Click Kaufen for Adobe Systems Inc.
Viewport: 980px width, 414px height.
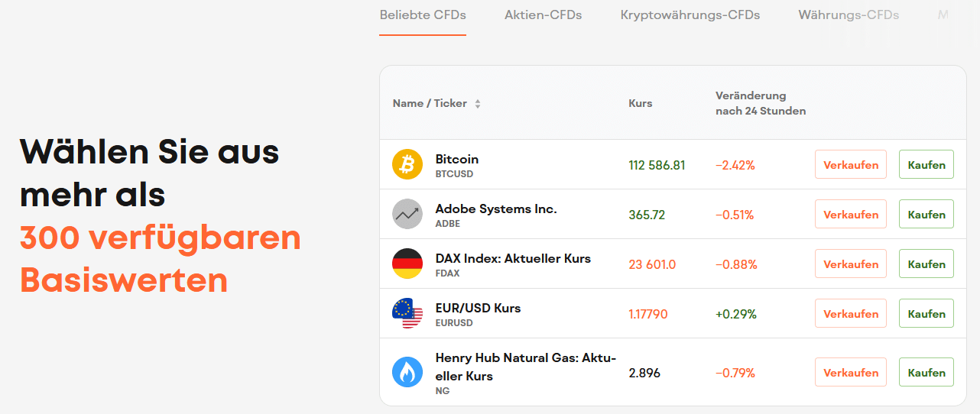point(926,214)
